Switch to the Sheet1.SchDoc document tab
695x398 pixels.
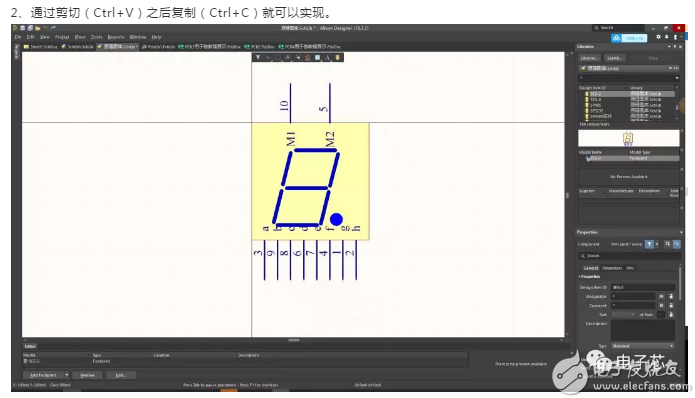click(41, 47)
